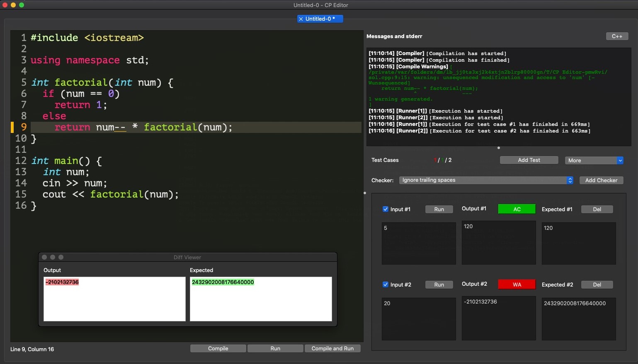
Task: Close the Untitled-0 tab with the X icon
Action: tap(301, 19)
